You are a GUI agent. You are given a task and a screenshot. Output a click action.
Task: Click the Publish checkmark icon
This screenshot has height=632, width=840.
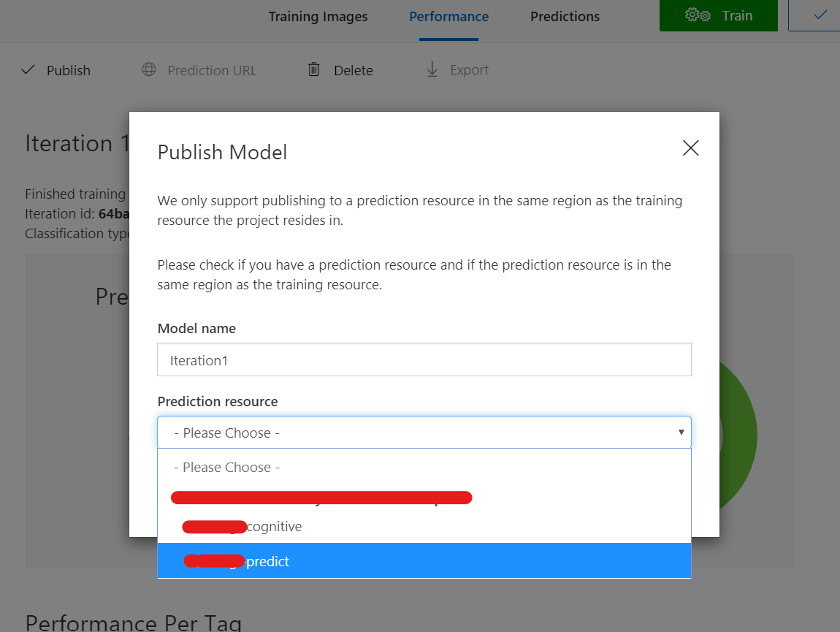point(28,69)
